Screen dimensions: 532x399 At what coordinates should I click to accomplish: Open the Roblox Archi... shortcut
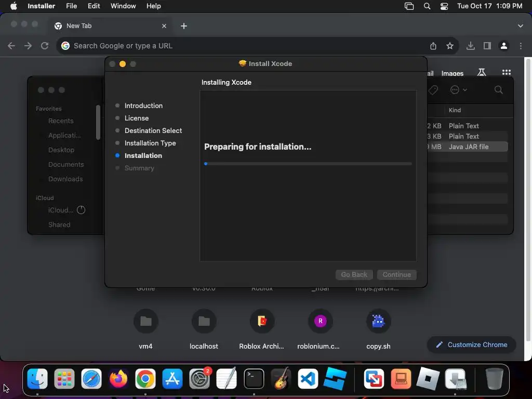262,329
